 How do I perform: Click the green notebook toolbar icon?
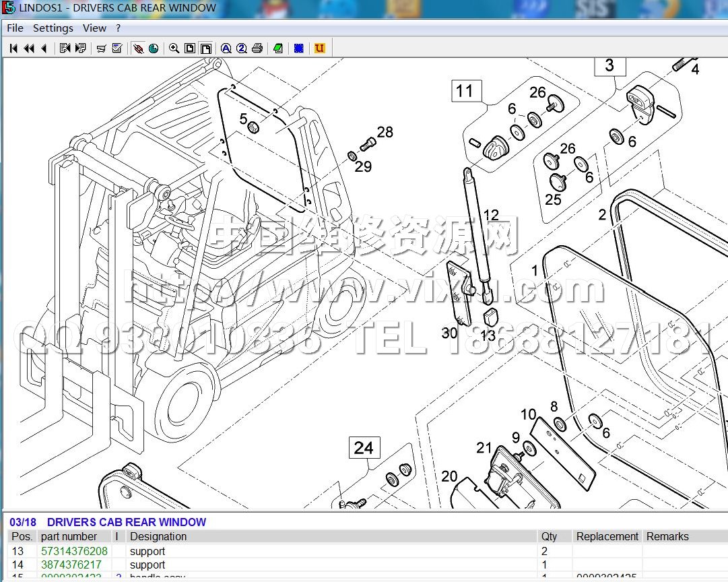click(x=277, y=48)
